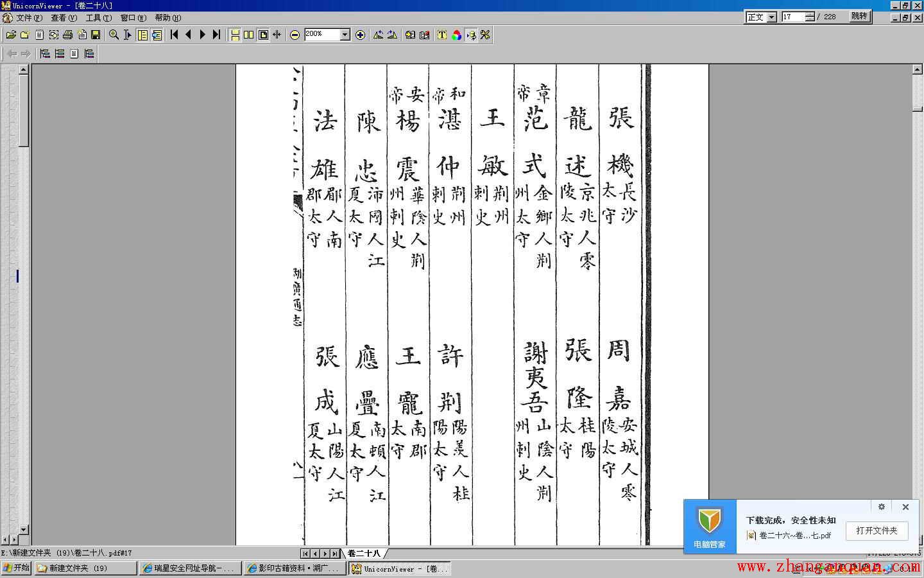This screenshot has height=578, width=924.
Task: Zoom in with the plus icon
Action: 361,35
